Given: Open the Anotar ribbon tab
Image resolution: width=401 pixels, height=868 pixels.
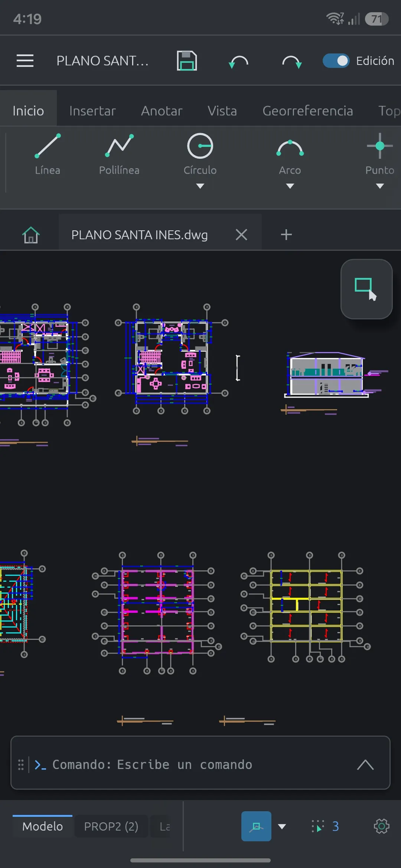Looking at the screenshot, I should tap(162, 111).
